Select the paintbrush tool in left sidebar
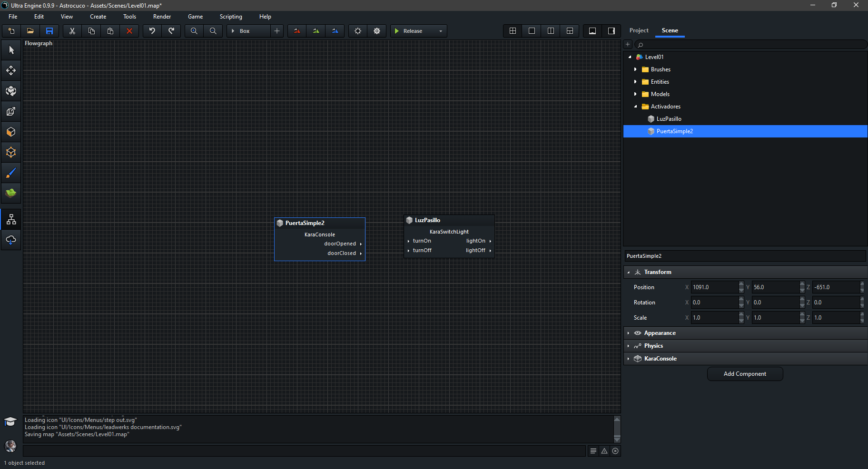 pos(11,173)
